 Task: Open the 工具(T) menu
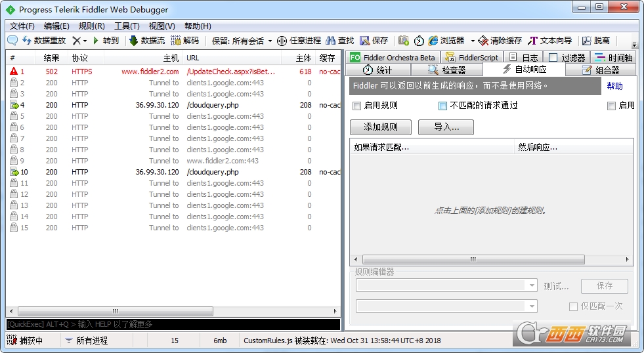point(127,26)
